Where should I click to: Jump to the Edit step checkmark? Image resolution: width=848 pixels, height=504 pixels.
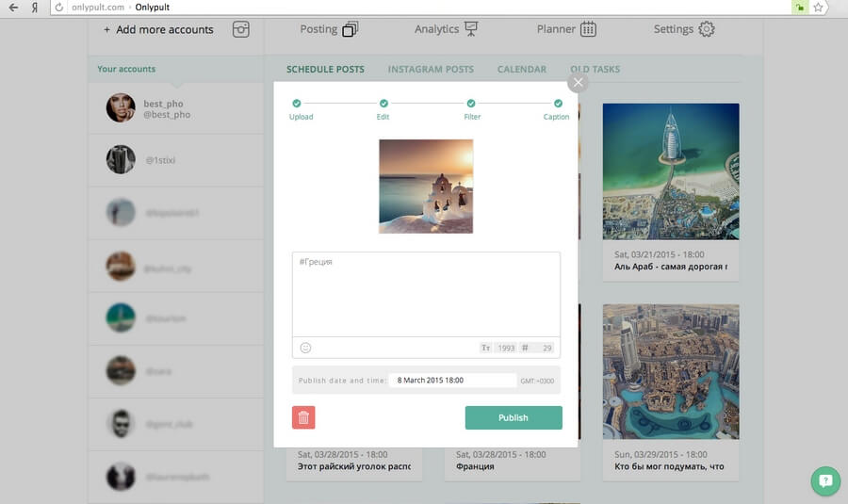[x=383, y=104]
